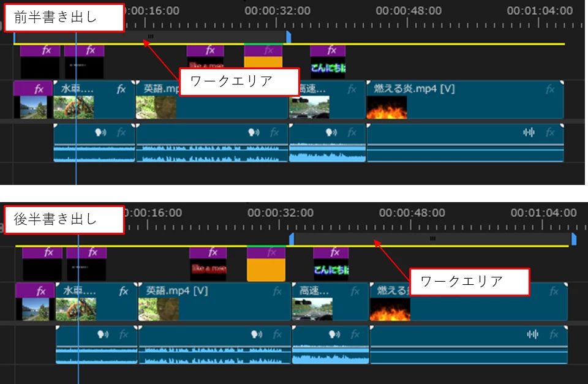Select 水車 clip name, 前半書き出し timeline
This screenshot has height=384, width=588.
(x=77, y=89)
